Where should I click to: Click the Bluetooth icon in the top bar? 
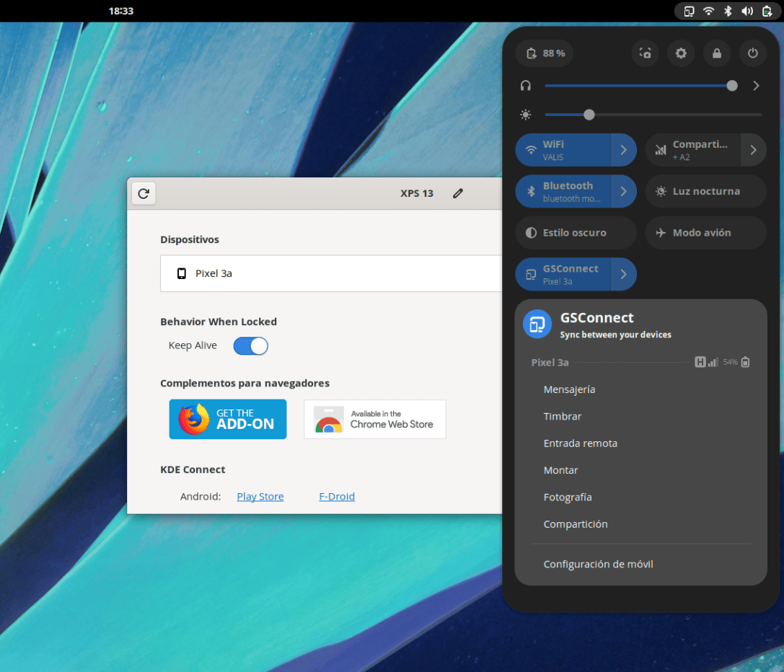[x=728, y=11]
